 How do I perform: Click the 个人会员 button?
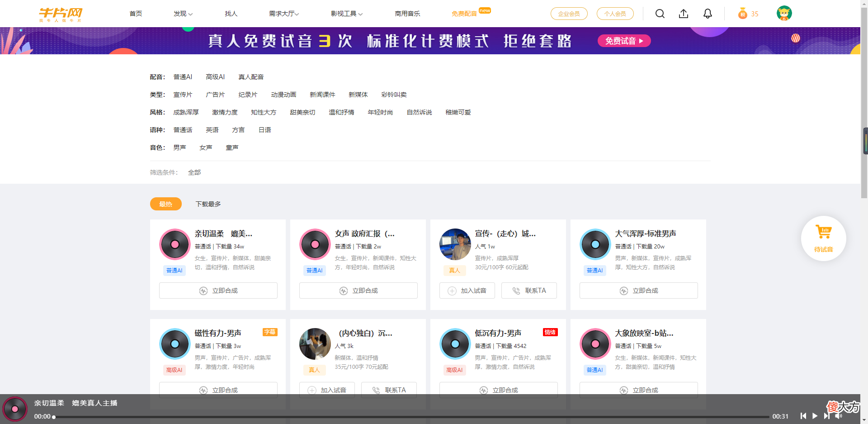[615, 14]
